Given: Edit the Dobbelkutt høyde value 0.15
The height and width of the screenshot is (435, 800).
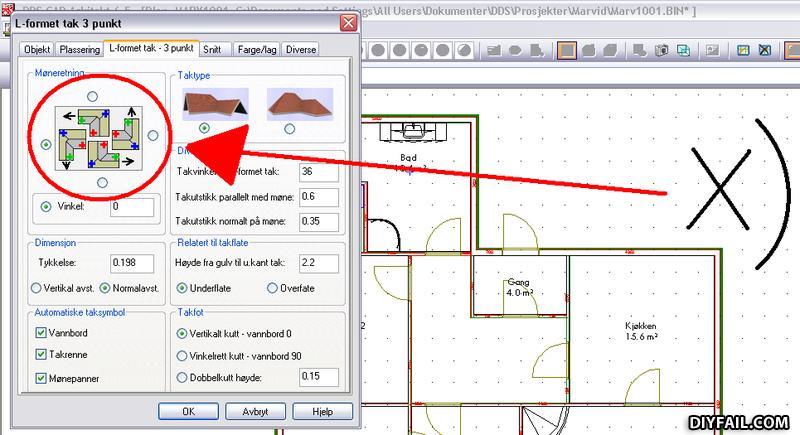Looking at the screenshot, I should click(319, 377).
